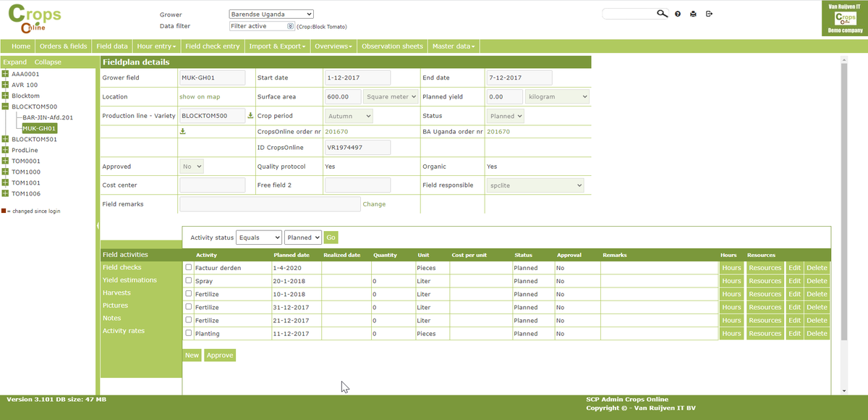Viewport: 868px width, 420px height.
Task: Click the printer icon in header
Action: coord(693,14)
